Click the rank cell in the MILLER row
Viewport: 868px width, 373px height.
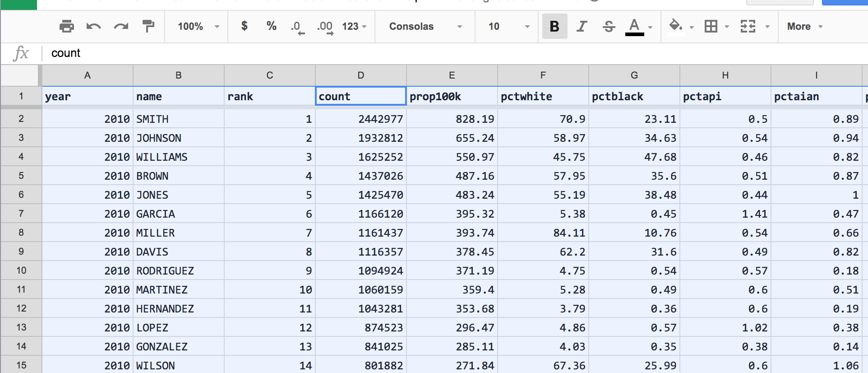click(x=270, y=233)
